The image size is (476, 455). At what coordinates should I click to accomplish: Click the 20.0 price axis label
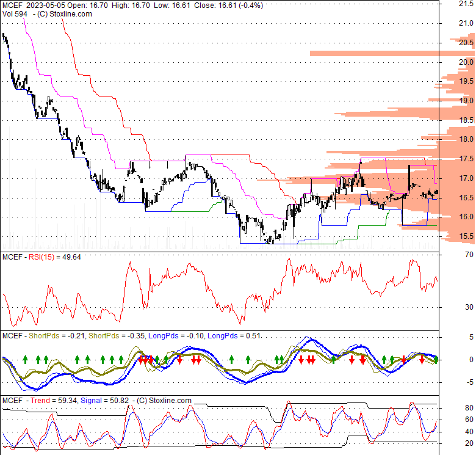(466, 62)
